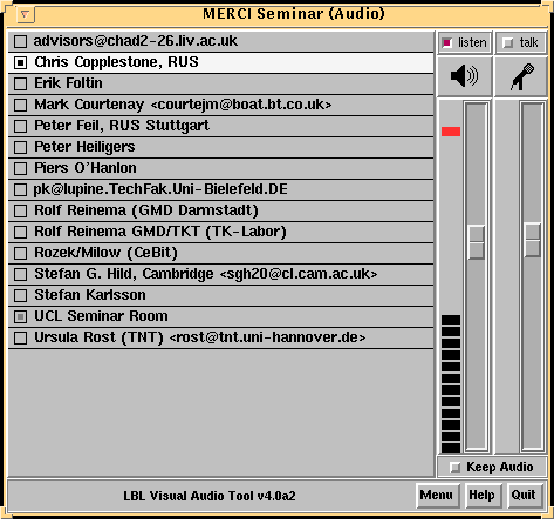Toggle the listen checkbox
The width and height of the screenshot is (554, 519).
click(447, 43)
